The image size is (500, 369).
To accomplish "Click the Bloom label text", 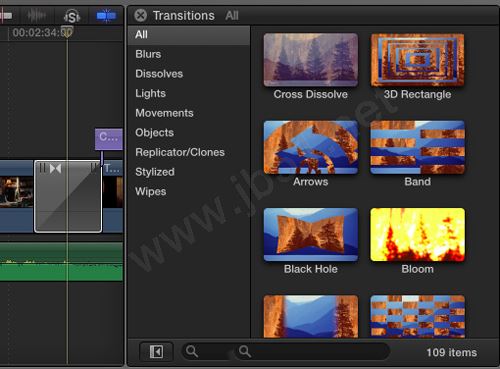I will [417, 269].
